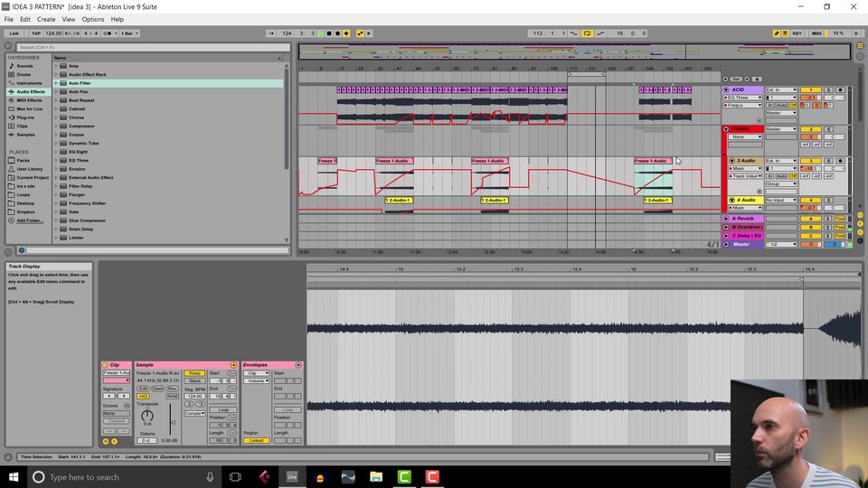Unfold the A Reverb return track
Image resolution: width=868 pixels, height=488 pixels.
[x=726, y=219]
